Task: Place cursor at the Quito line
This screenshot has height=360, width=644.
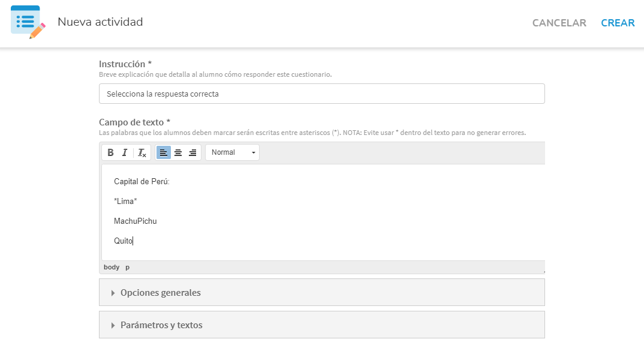Action: 124,241
